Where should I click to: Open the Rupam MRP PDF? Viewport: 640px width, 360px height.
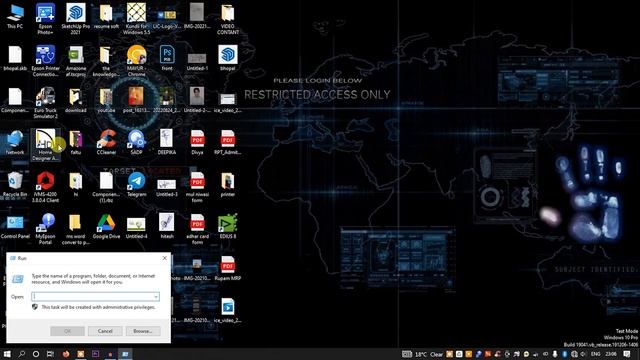coord(228,269)
